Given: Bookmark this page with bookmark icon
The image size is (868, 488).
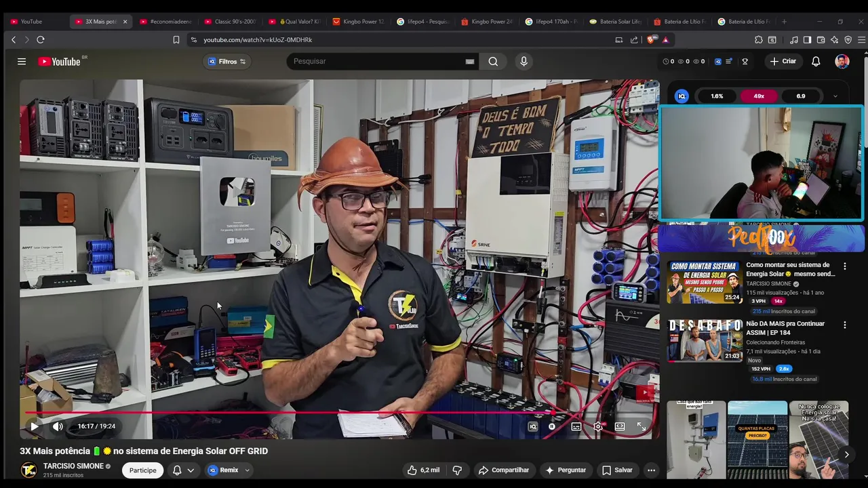Looking at the screenshot, I should [176, 40].
